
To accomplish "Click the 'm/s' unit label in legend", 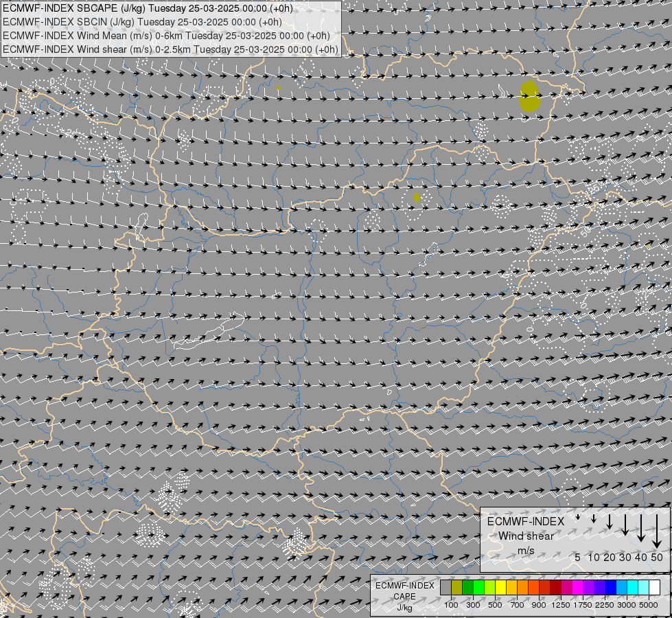I will click(x=526, y=551).
